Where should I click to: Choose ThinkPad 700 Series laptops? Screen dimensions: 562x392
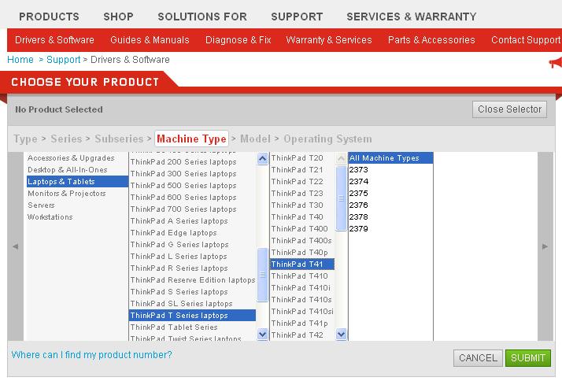[193, 209]
